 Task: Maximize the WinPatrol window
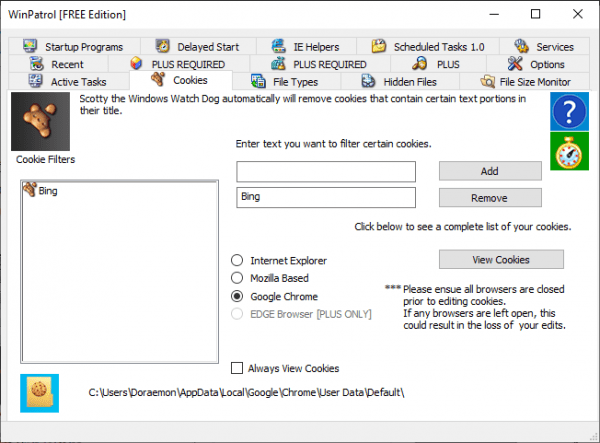coord(536,14)
